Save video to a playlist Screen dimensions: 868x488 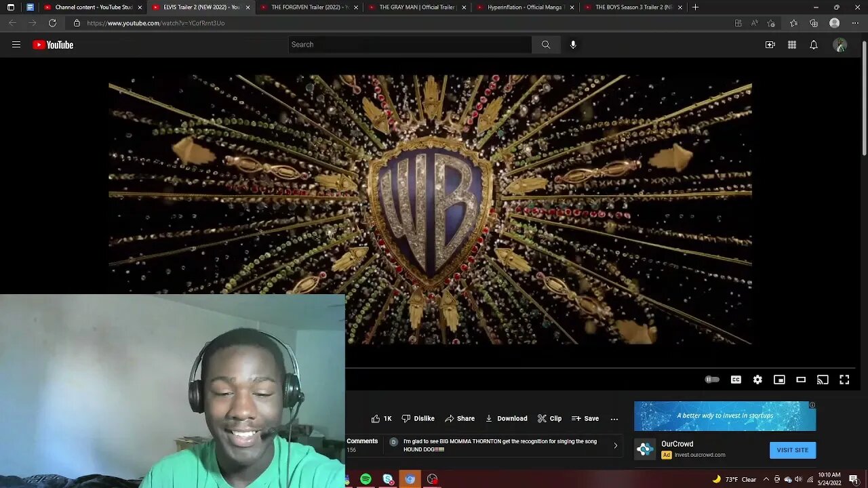coord(585,419)
